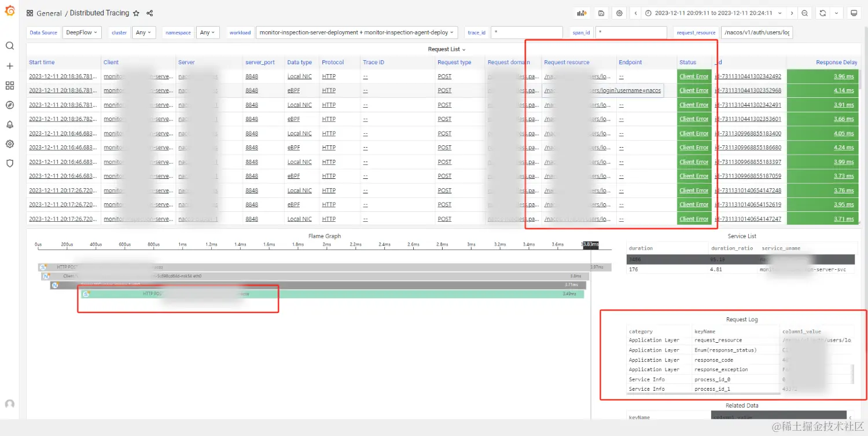
Task: Click inside the trace_id input field
Action: tap(527, 32)
